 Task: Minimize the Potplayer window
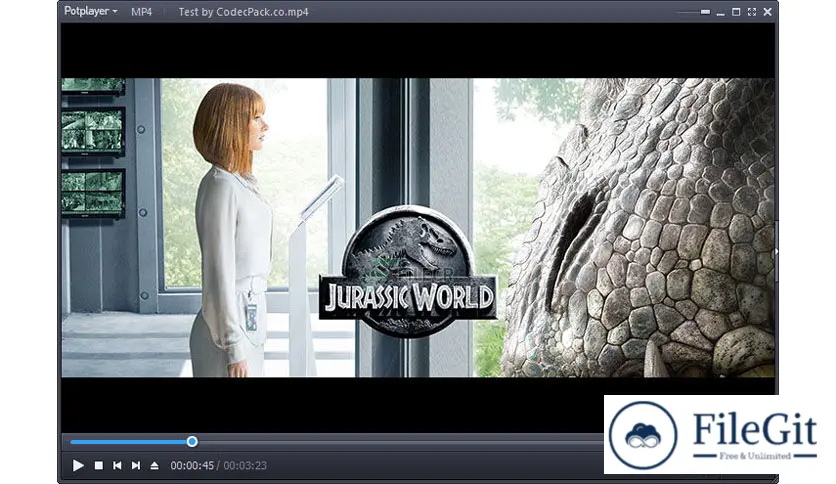pos(720,13)
